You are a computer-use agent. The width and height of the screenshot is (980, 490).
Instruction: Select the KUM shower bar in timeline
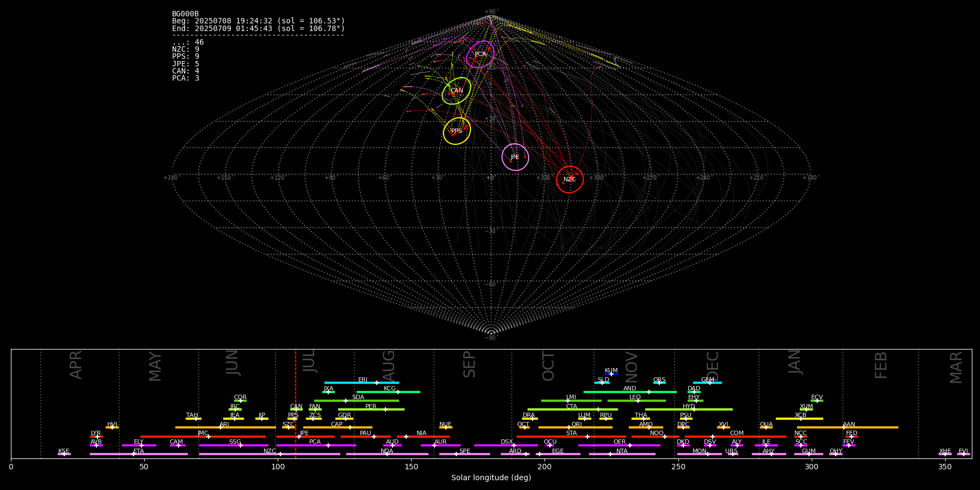point(611,374)
